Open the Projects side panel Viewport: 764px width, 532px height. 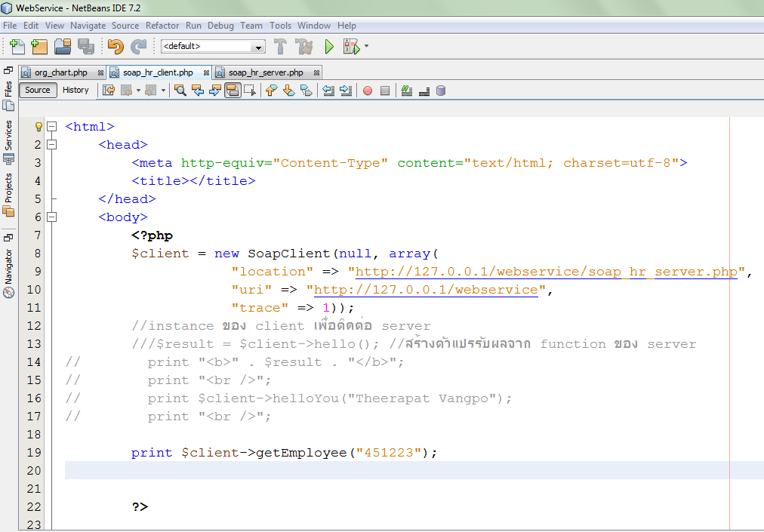coord(8,194)
